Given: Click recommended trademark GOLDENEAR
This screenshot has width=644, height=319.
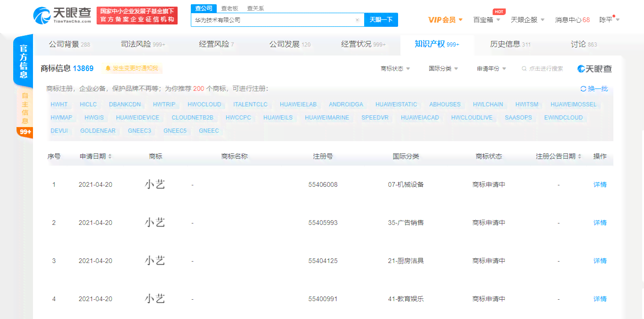Looking at the screenshot, I should [x=98, y=131].
